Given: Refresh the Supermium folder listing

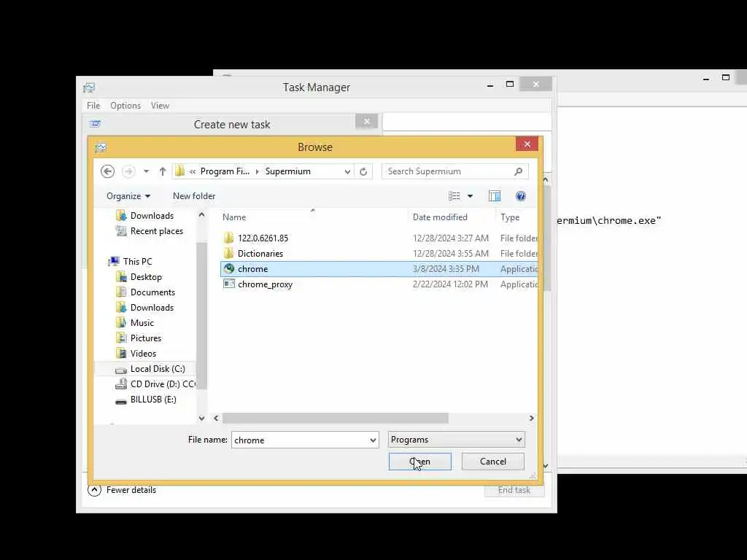Looking at the screenshot, I should pyautogui.click(x=363, y=171).
